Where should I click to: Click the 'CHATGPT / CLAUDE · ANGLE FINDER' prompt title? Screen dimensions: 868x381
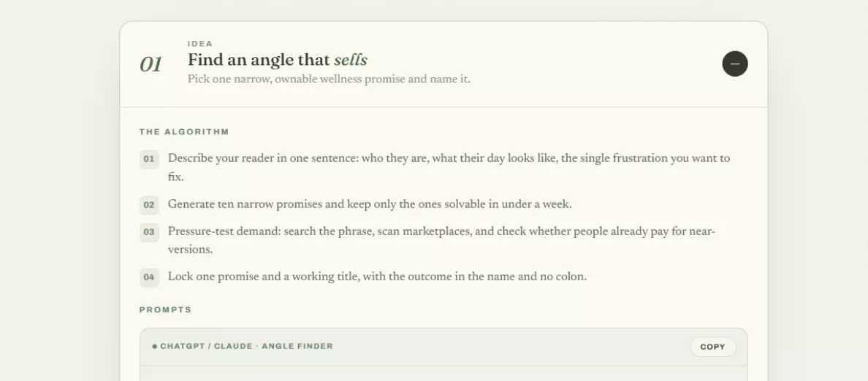pyautogui.click(x=246, y=347)
